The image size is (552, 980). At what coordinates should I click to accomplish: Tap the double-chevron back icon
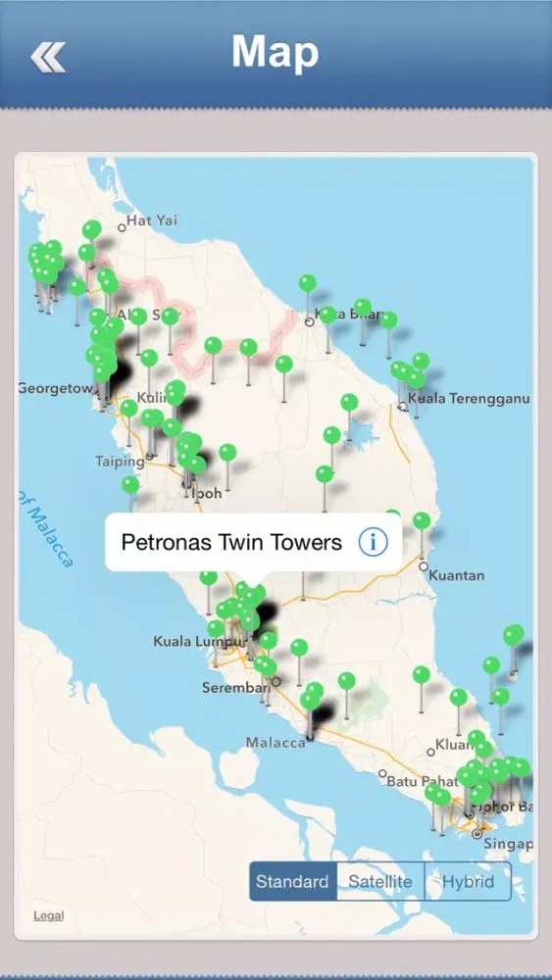coord(47,58)
